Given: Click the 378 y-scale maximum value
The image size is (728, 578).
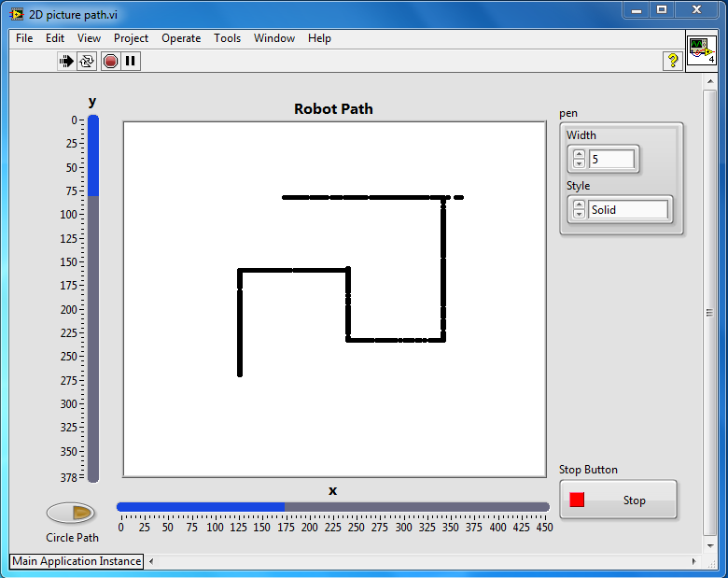Looking at the screenshot, I should pyautogui.click(x=68, y=478).
